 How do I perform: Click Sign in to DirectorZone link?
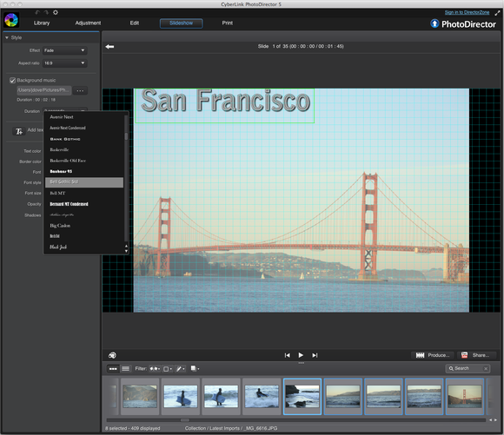coord(467,12)
